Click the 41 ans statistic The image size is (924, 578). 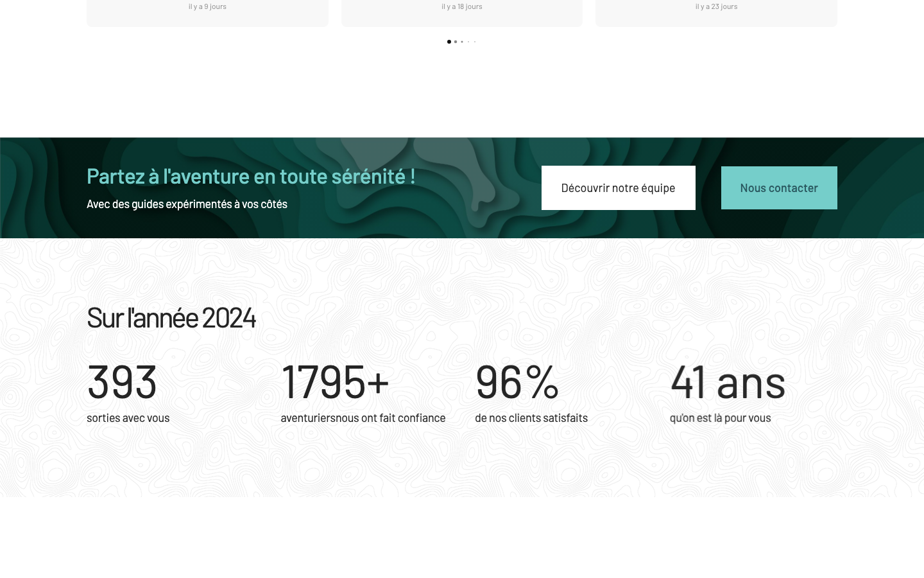tap(728, 381)
